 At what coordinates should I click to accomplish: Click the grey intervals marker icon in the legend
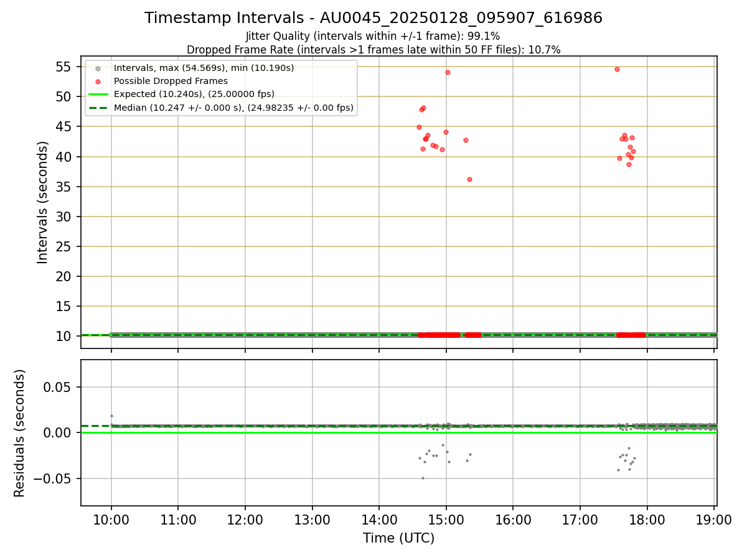click(x=97, y=68)
